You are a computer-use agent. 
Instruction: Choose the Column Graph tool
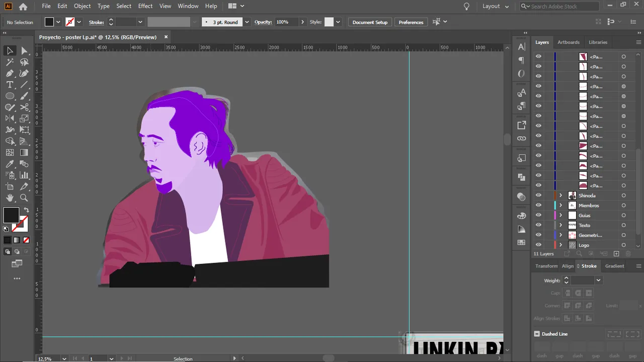(24, 175)
